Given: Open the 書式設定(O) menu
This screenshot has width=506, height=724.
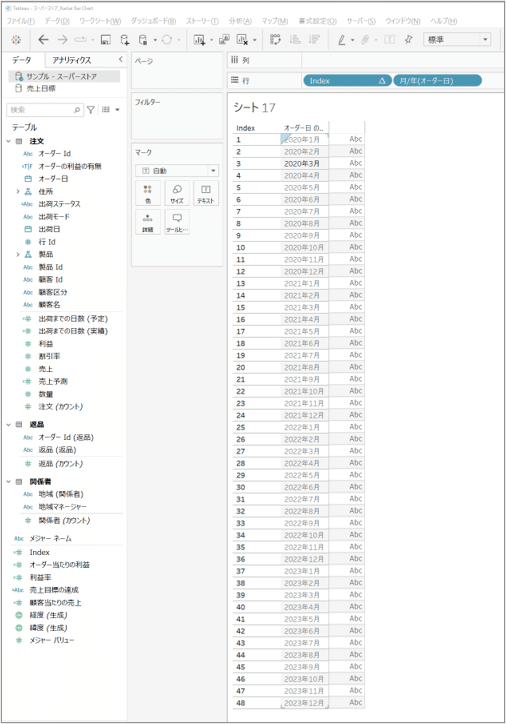Looking at the screenshot, I should [x=317, y=21].
